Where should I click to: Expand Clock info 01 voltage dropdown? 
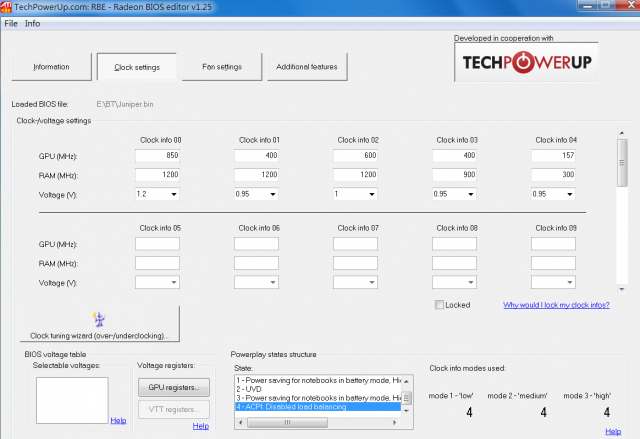click(273, 194)
